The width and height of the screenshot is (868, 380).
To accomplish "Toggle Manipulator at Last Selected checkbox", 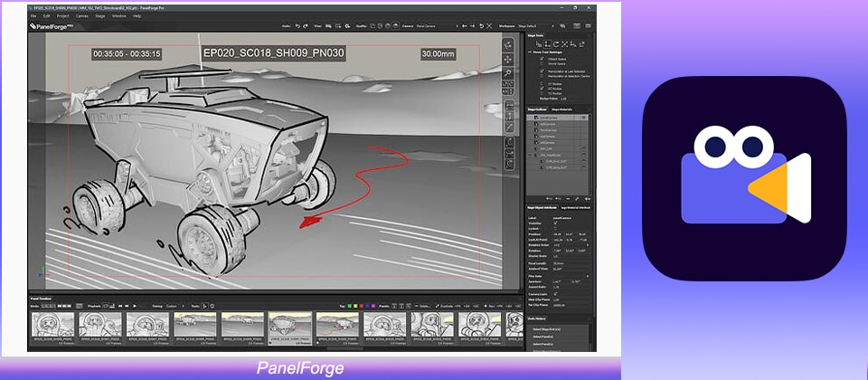I will click(x=542, y=71).
